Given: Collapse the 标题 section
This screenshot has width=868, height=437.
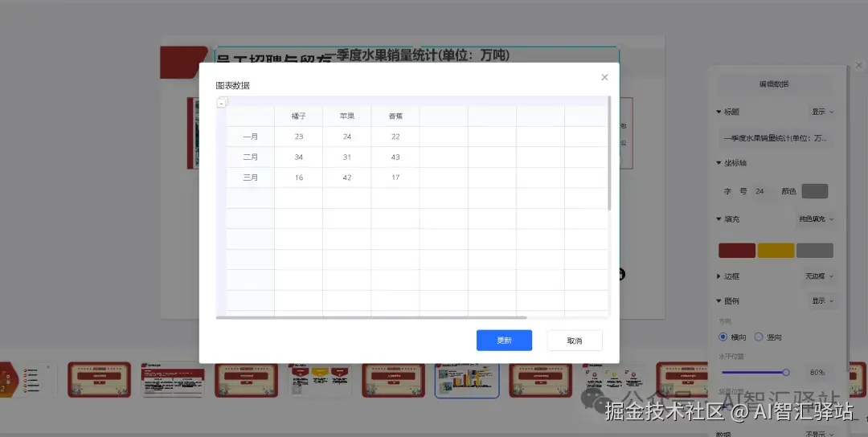Looking at the screenshot, I should pyautogui.click(x=719, y=112).
